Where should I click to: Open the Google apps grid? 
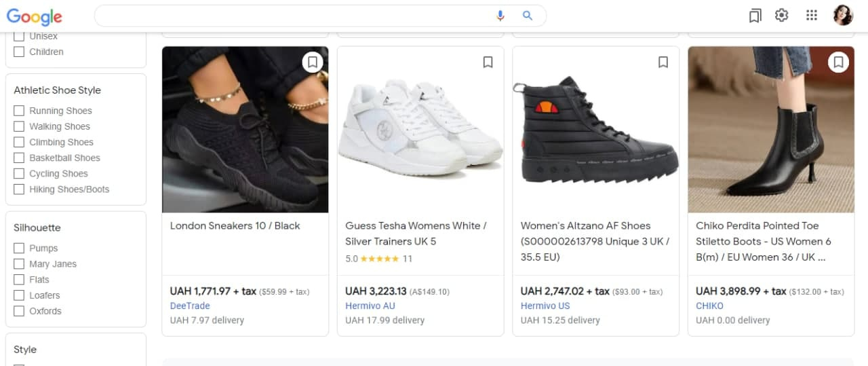[812, 16]
